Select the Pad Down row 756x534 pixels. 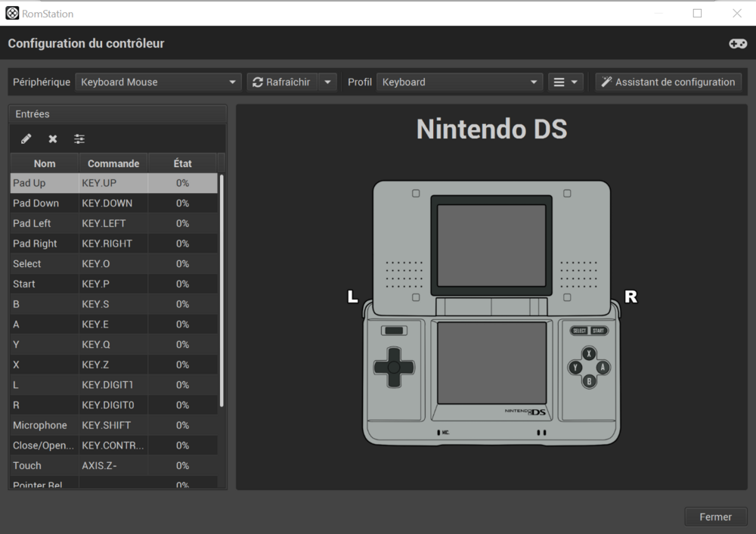coord(113,203)
